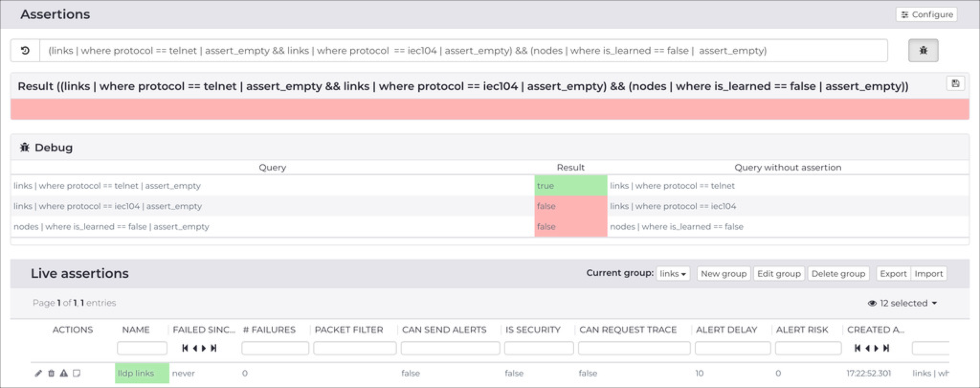Screen dimensions: 980x388
Task: Focus the NAME column filter box
Action: [x=142, y=348]
